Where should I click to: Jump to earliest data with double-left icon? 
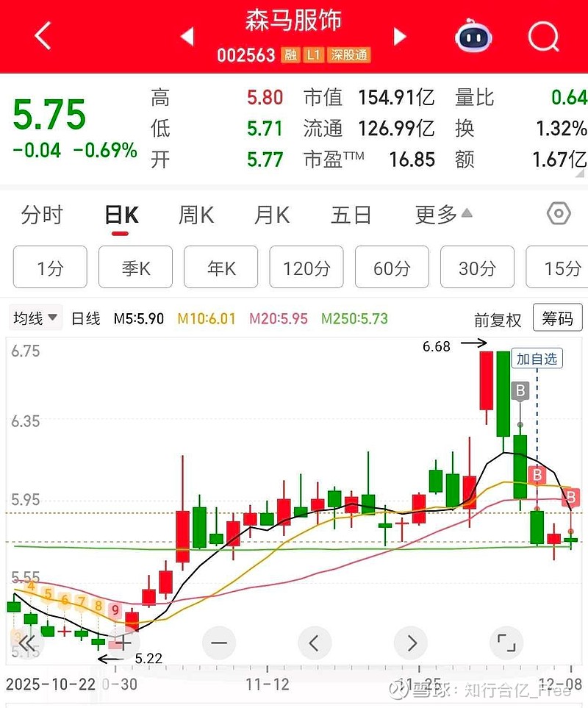[27, 642]
